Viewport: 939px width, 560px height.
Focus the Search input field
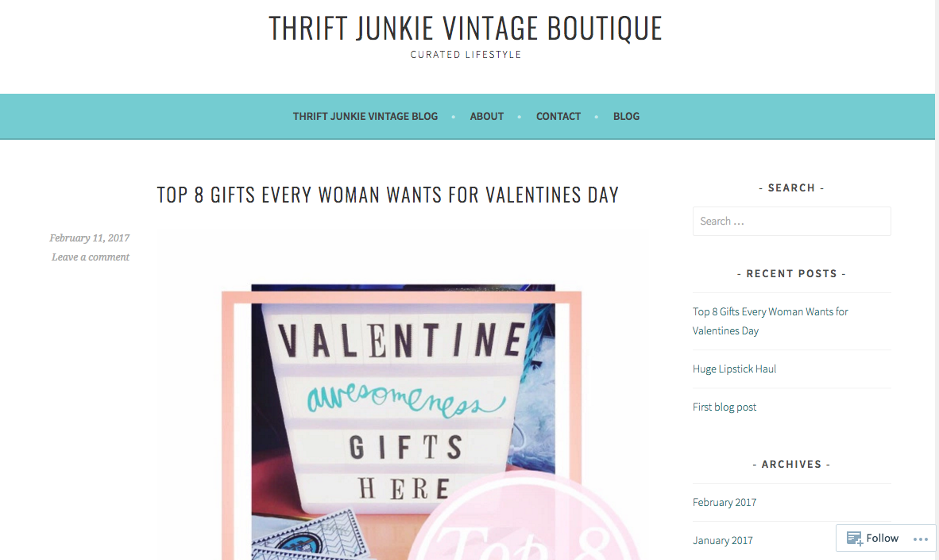(x=792, y=221)
